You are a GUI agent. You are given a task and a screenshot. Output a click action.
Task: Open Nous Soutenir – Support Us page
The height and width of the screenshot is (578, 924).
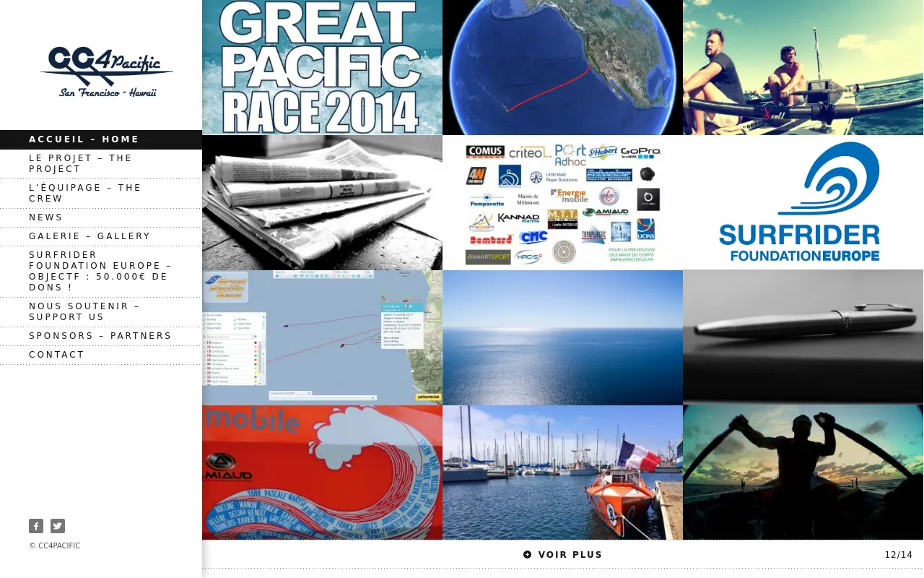[x=101, y=312]
